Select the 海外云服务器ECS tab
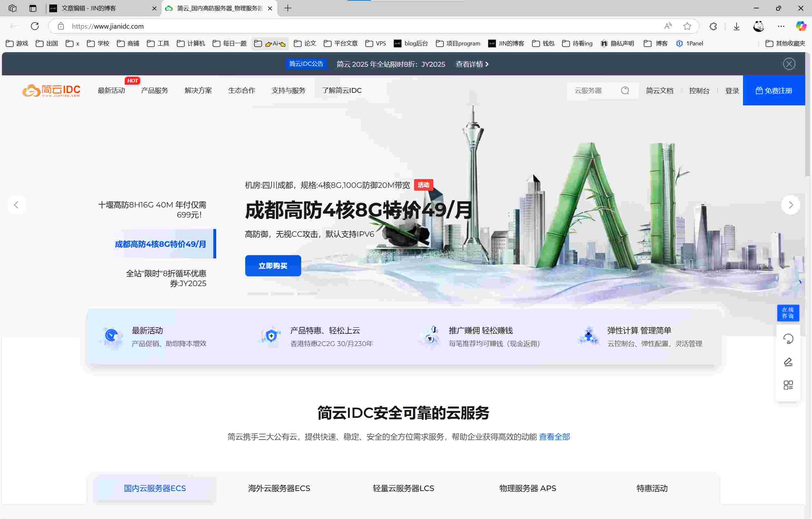The width and height of the screenshot is (812, 519). [279, 488]
